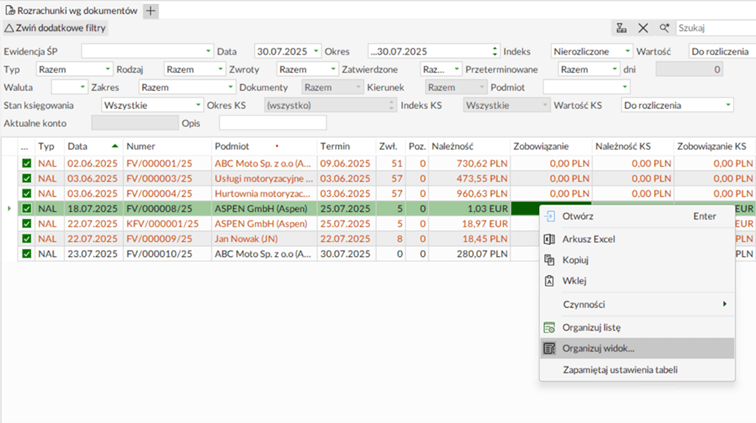756x423 pixels.
Task: Click the magnifier search options icon
Action: coord(664,28)
